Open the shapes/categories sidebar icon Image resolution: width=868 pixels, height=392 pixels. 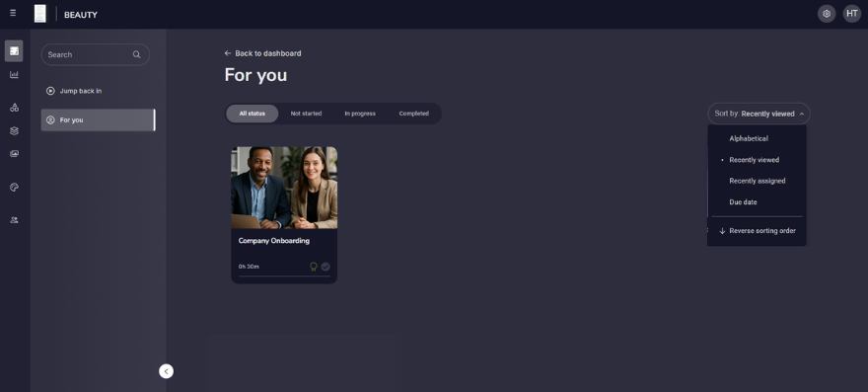(x=15, y=108)
